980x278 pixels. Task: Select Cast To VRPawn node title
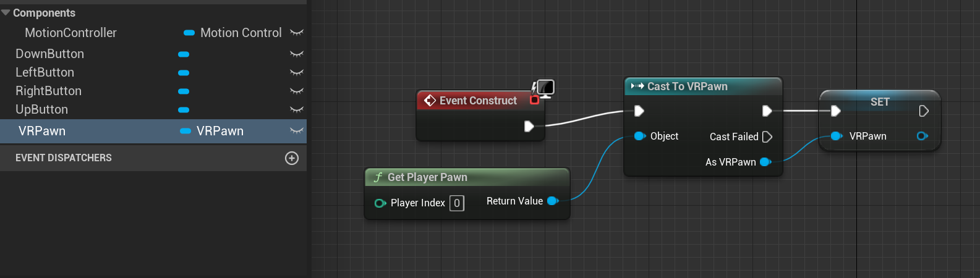pyautogui.click(x=687, y=86)
